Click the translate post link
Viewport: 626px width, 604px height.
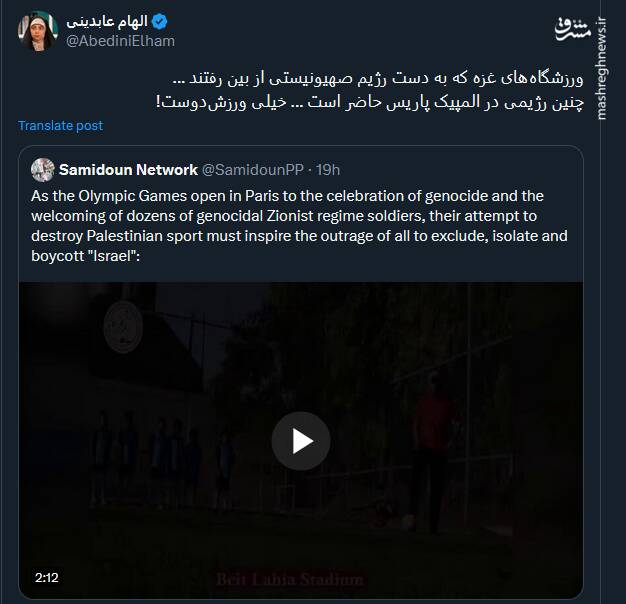60,126
